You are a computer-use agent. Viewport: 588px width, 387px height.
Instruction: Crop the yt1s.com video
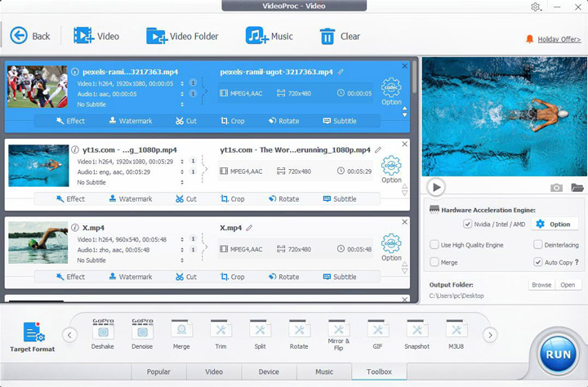(x=233, y=198)
